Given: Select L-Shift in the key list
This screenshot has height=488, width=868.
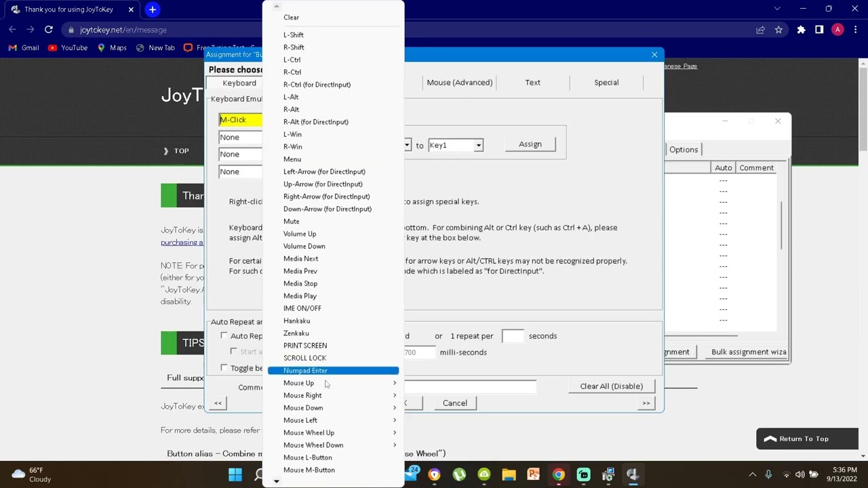Looking at the screenshot, I should coord(333,35).
